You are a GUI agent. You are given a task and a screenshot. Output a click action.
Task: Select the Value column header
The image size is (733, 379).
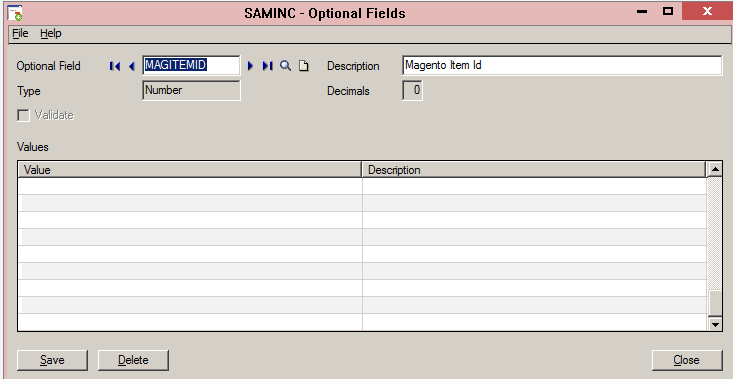point(190,170)
